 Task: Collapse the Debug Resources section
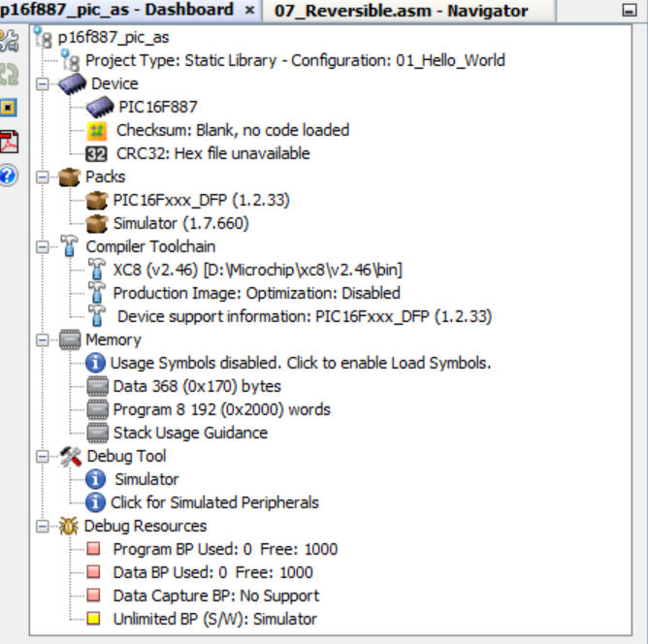click(42, 527)
